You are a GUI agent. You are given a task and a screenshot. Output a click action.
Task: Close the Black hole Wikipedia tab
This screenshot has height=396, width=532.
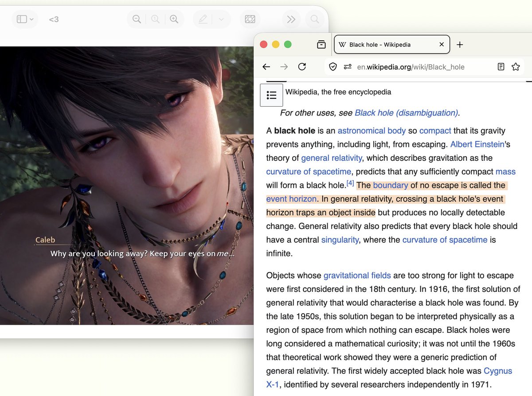[x=442, y=44]
